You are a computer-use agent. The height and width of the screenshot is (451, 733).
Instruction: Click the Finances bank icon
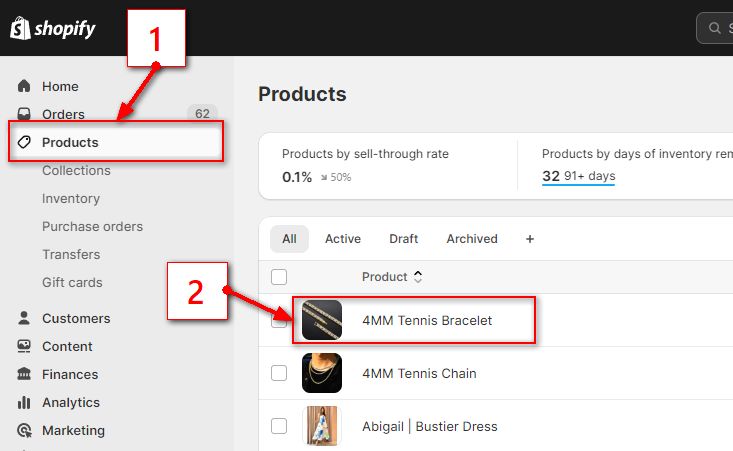click(24, 374)
